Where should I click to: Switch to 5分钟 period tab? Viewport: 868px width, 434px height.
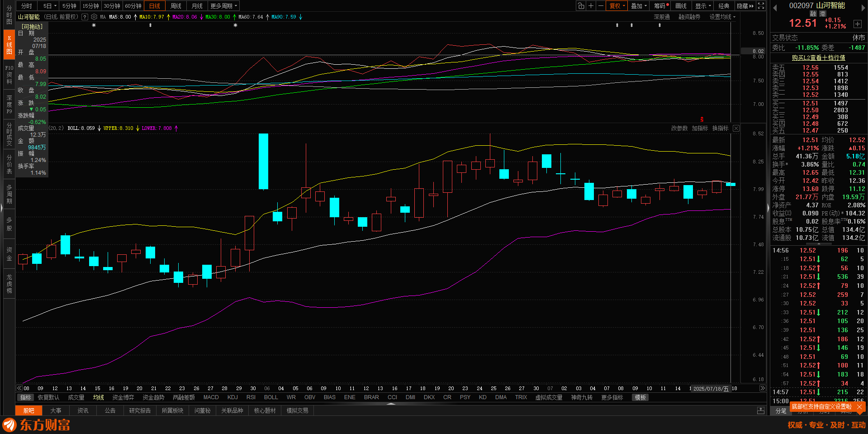pyautogui.click(x=69, y=6)
